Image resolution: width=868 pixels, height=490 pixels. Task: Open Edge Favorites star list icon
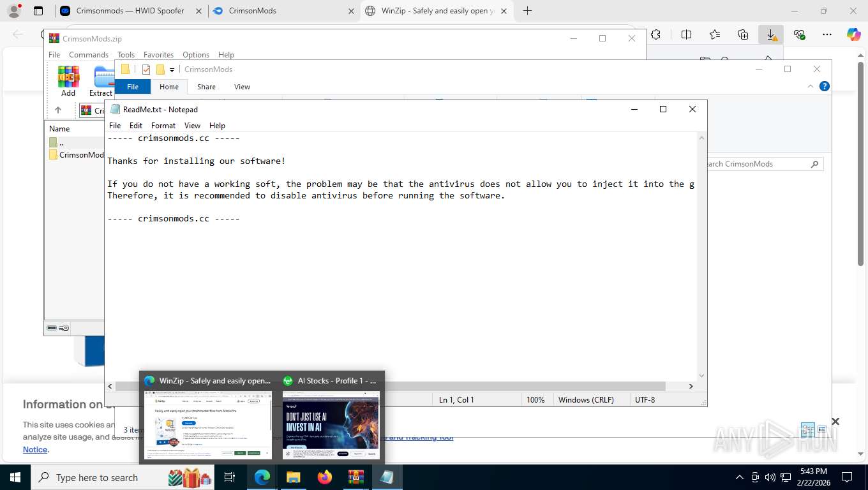[x=714, y=34]
